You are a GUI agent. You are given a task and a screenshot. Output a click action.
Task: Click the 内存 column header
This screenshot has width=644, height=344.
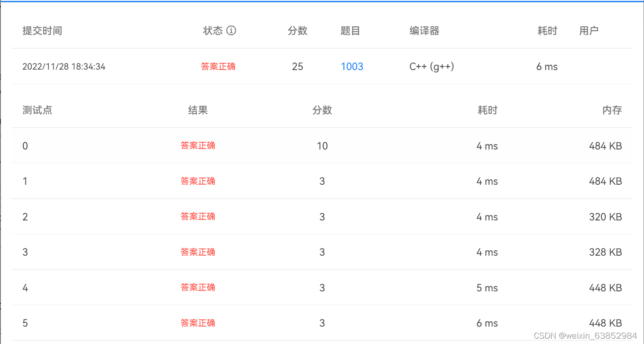612,110
